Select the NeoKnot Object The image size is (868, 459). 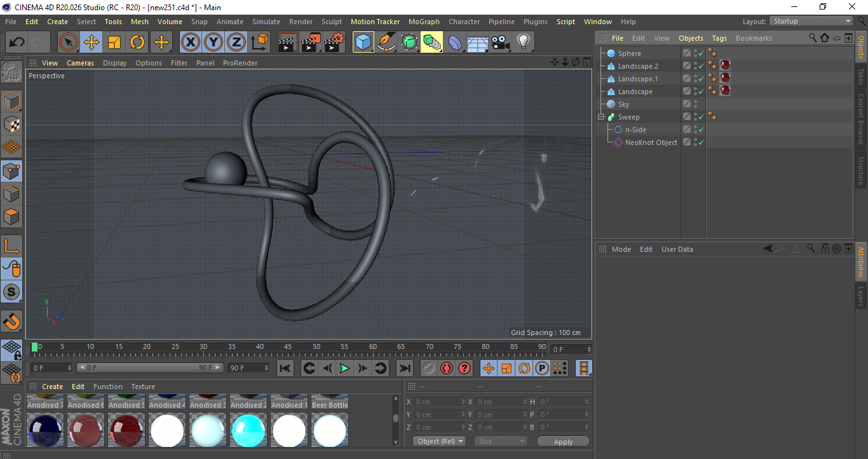pyautogui.click(x=651, y=142)
